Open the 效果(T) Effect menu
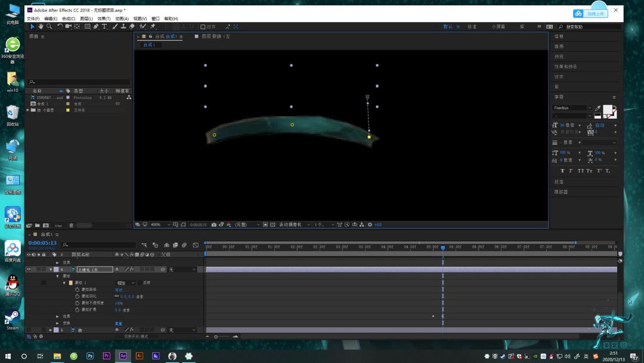 104,19
